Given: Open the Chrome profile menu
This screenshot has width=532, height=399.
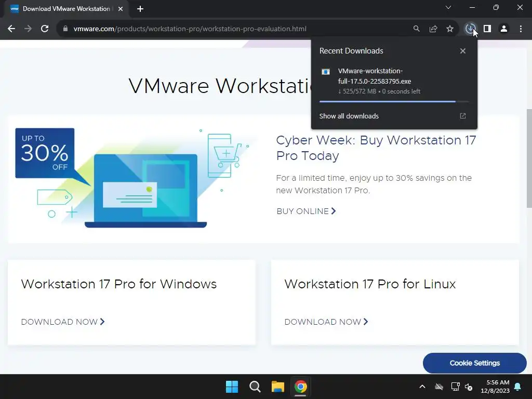Looking at the screenshot, I should click(x=504, y=29).
